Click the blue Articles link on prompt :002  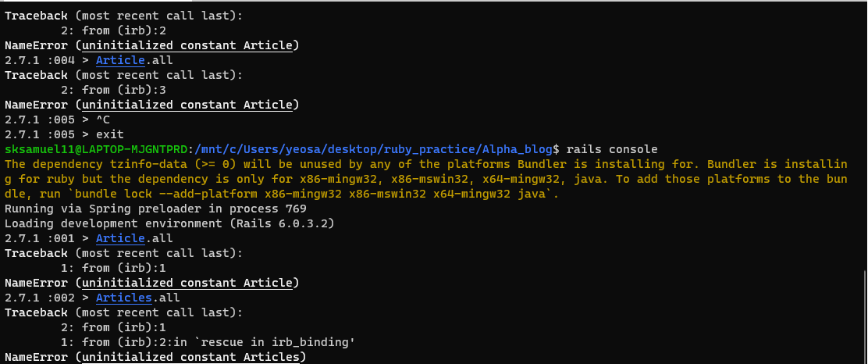124,298
